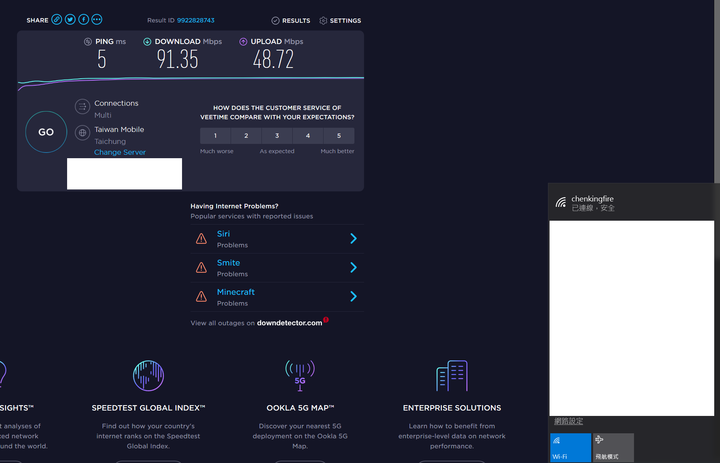Click Smite warning triangle icon
This screenshot has width=720, height=463.
tap(201, 267)
